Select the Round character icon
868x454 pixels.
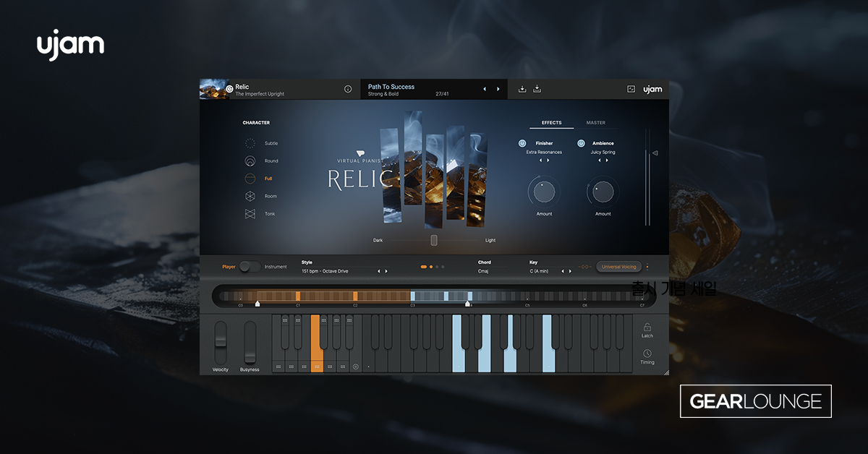249,160
